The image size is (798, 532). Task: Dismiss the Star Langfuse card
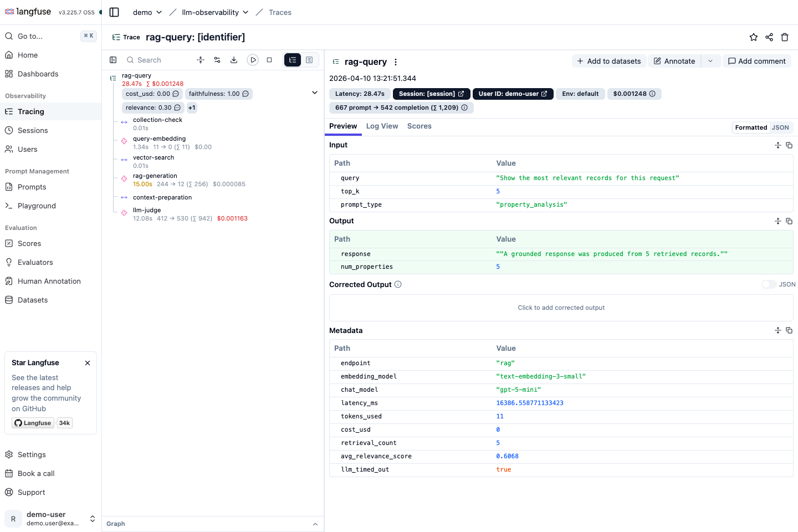[88, 363]
